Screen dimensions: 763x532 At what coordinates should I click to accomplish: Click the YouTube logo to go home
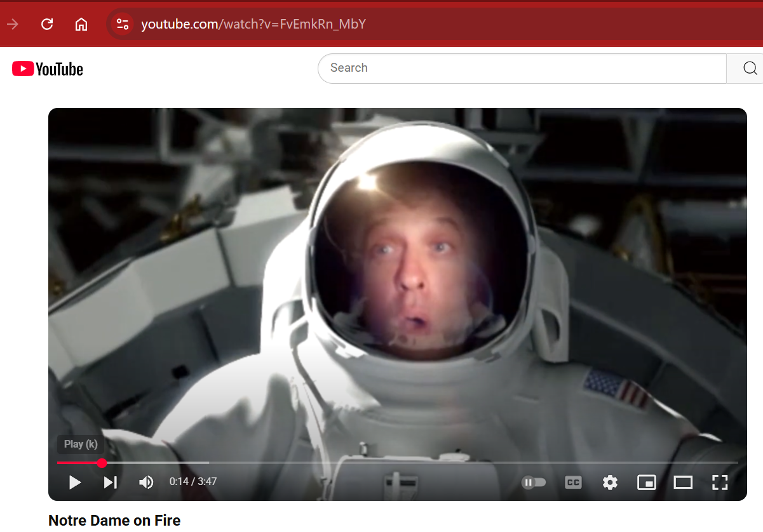(48, 69)
